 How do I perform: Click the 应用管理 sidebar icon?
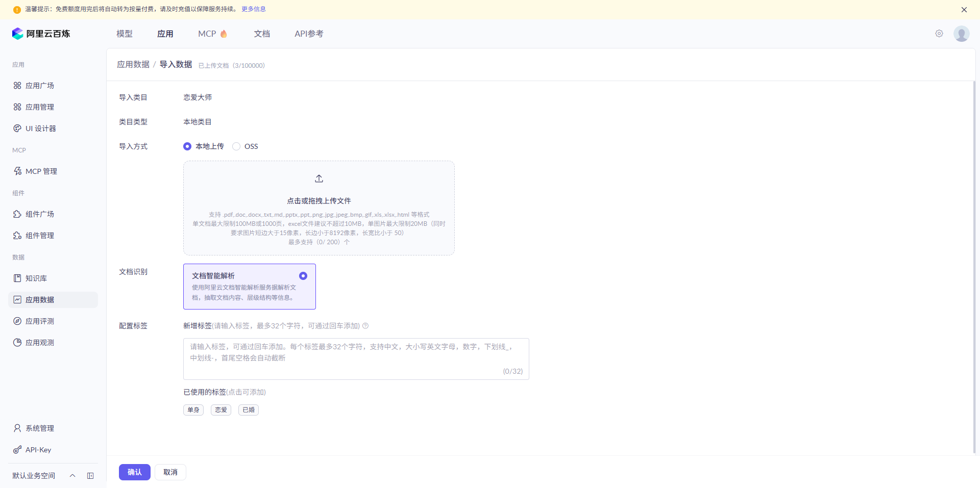17,107
